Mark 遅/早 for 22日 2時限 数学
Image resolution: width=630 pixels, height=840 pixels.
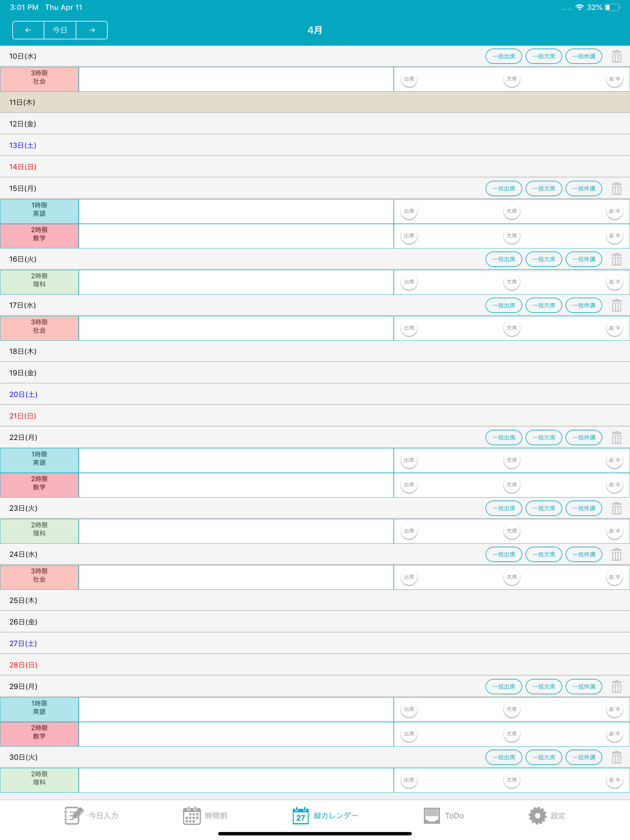coord(614,485)
